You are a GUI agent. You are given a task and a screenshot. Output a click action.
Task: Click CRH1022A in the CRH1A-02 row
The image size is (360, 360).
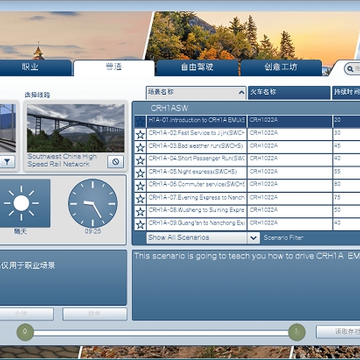(x=263, y=133)
